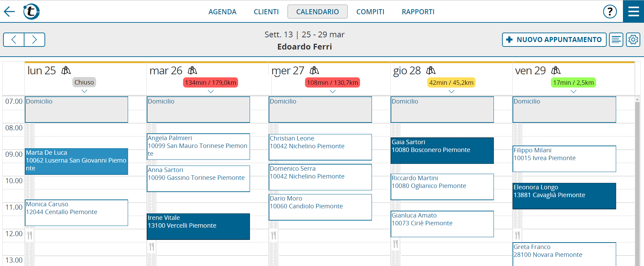The height and width of the screenshot is (266, 644).
Task: Open the help question mark icon
Action: pos(610,12)
